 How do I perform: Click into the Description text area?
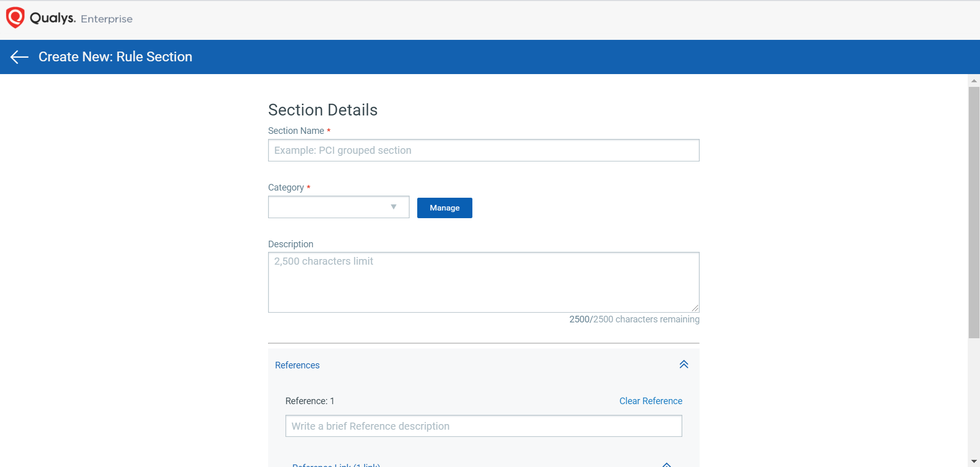click(x=483, y=282)
